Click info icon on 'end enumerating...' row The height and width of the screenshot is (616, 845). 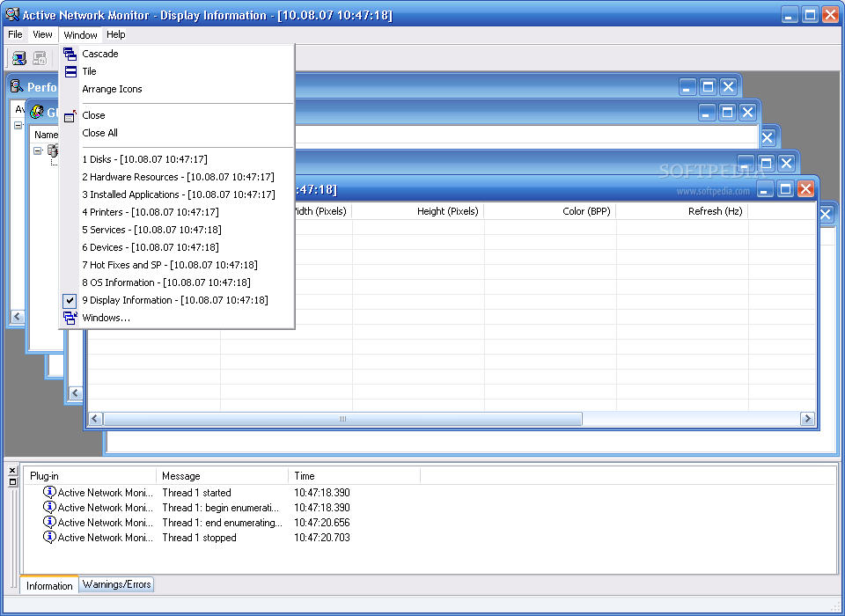pos(49,522)
